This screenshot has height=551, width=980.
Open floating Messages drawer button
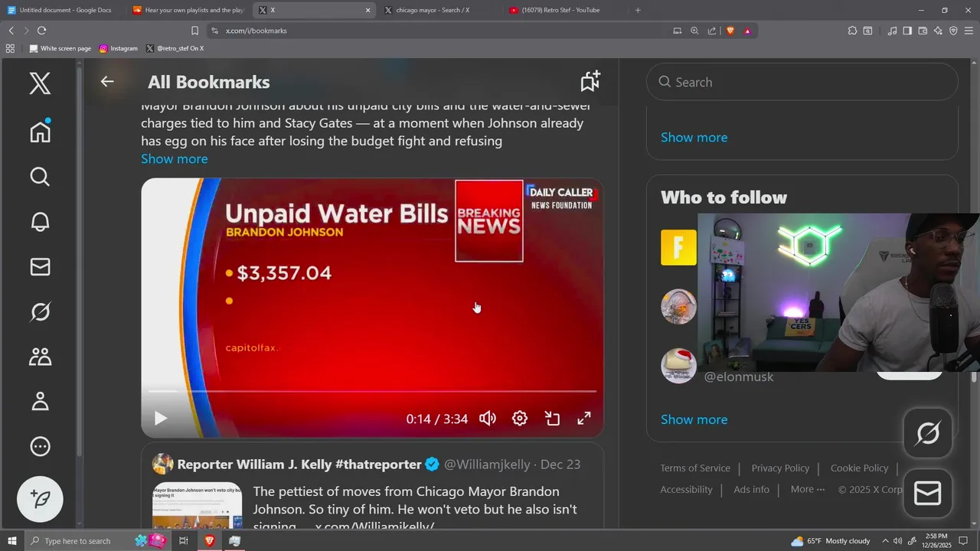pos(927,494)
